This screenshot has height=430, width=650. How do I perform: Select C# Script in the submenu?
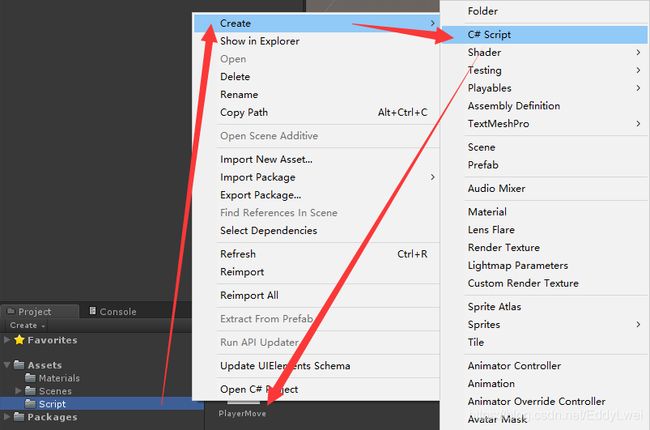coord(545,35)
